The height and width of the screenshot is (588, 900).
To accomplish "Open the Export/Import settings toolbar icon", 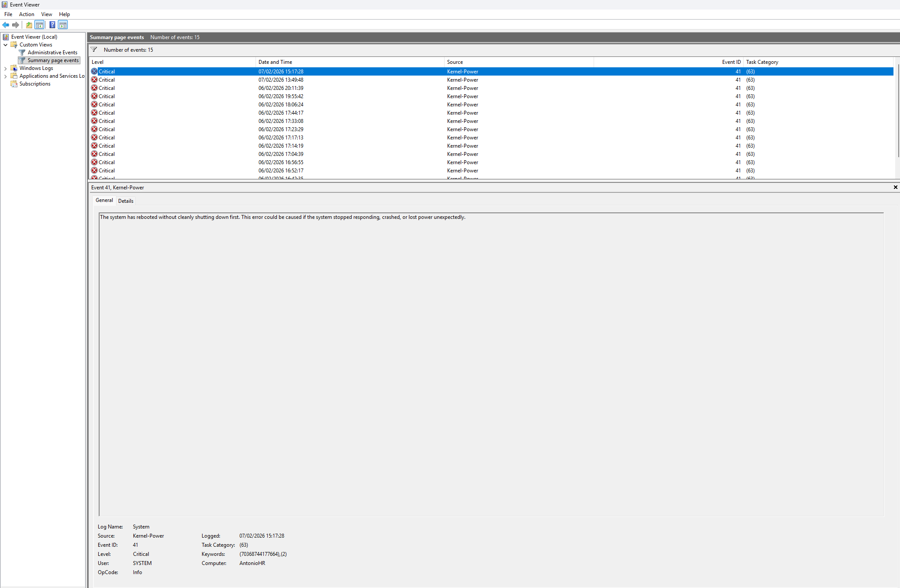I will click(28, 25).
